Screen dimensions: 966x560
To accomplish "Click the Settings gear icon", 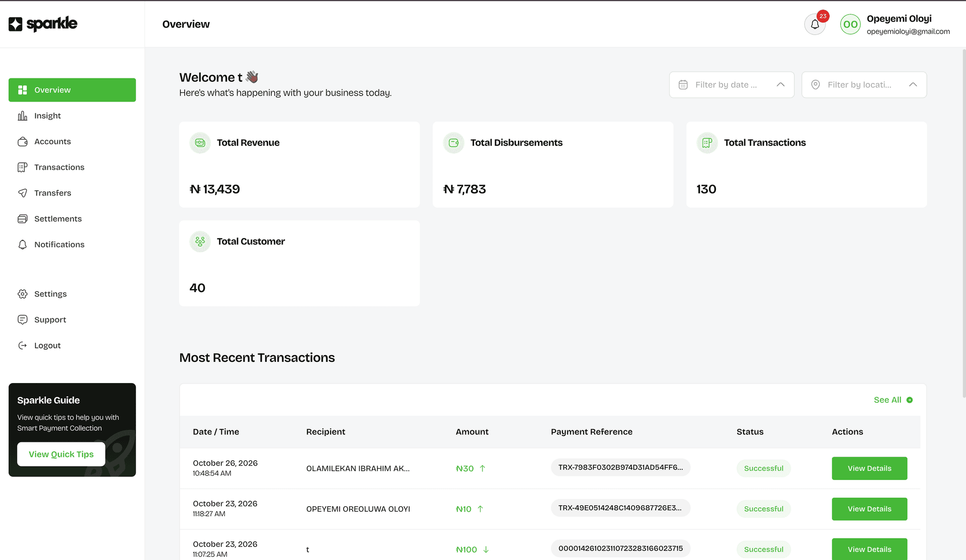I will click(x=23, y=294).
